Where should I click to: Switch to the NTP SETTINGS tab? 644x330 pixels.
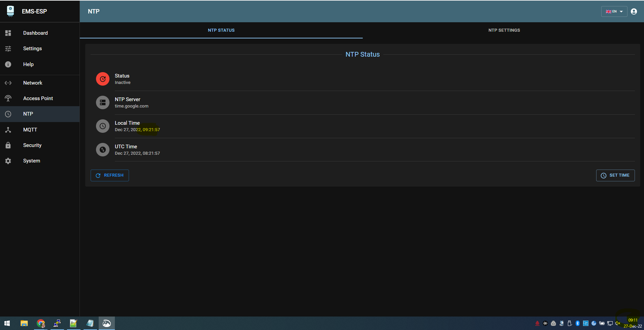504,30
